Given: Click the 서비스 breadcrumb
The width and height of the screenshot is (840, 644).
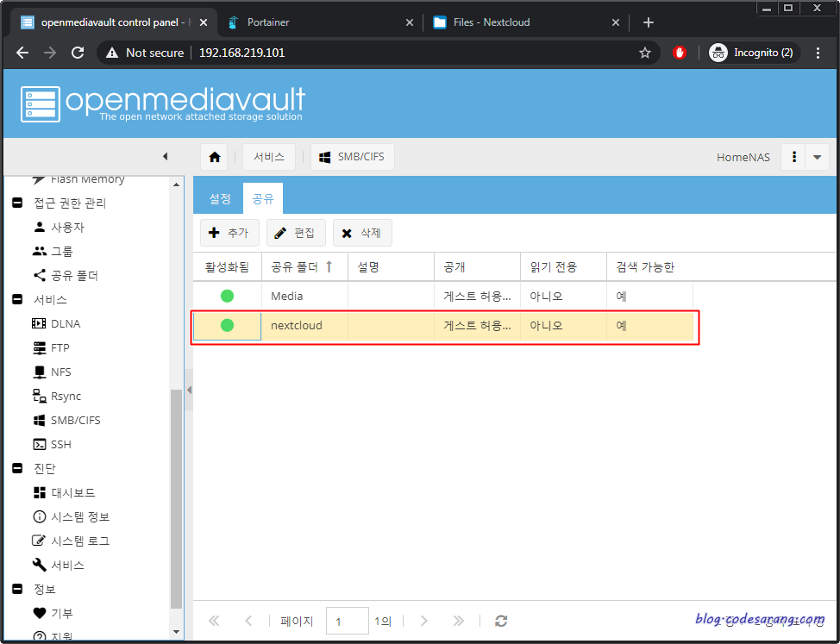Looking at the screenshot, I should tap(269, 157).
